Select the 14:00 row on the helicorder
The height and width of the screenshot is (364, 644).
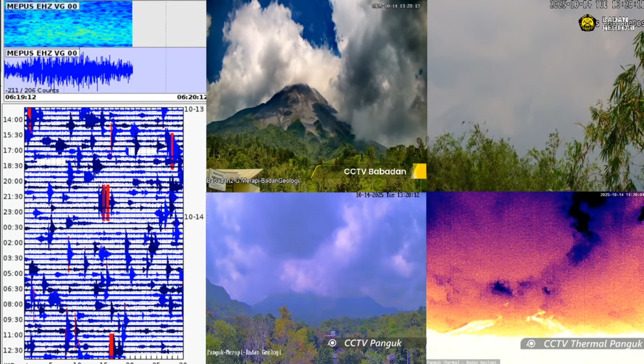[13, 120]
